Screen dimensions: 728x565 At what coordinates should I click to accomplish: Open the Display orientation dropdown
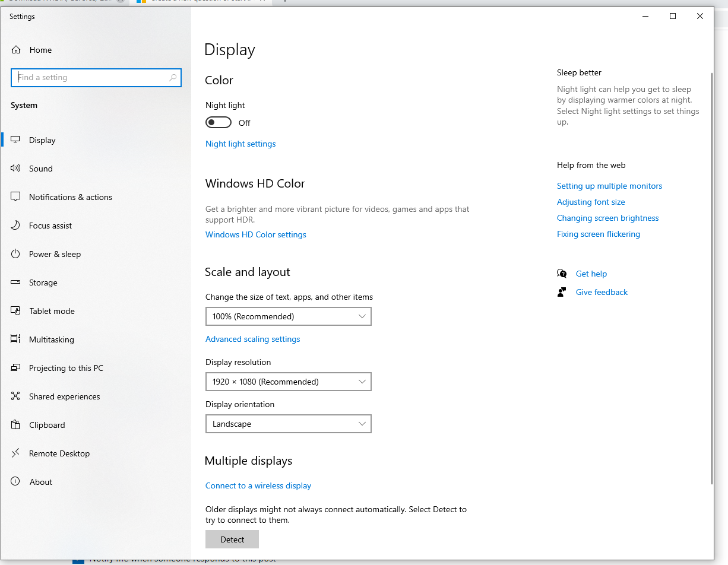289,424
